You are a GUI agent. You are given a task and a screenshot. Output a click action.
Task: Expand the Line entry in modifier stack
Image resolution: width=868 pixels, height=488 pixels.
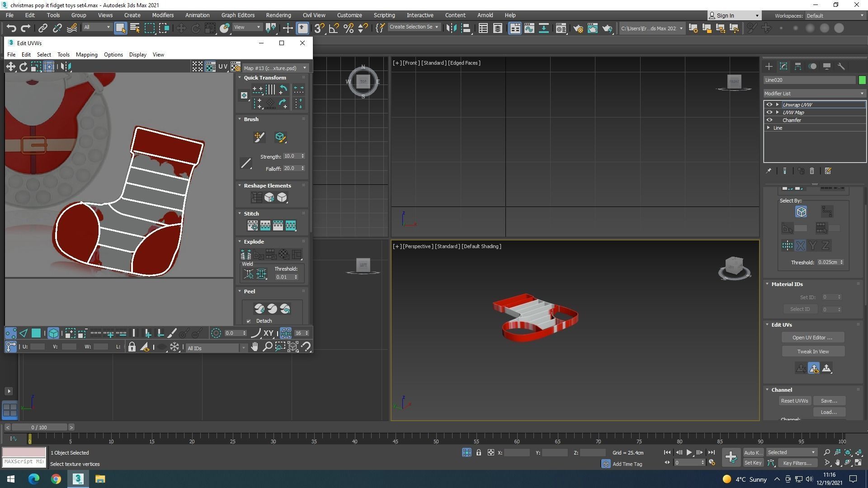click(769, 128)
